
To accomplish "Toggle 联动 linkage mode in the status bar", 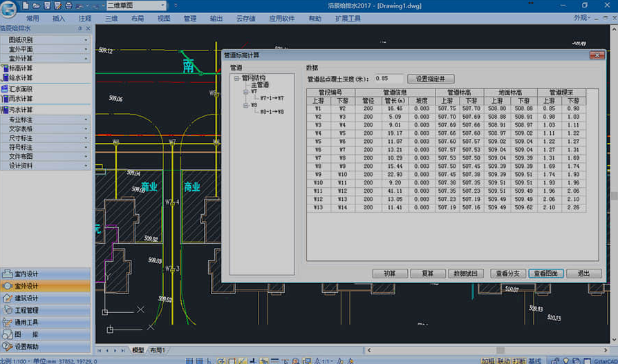I will [503, 361].
